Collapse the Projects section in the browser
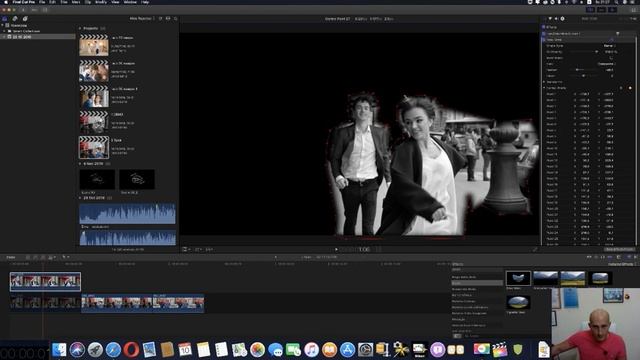 (80, 29)
